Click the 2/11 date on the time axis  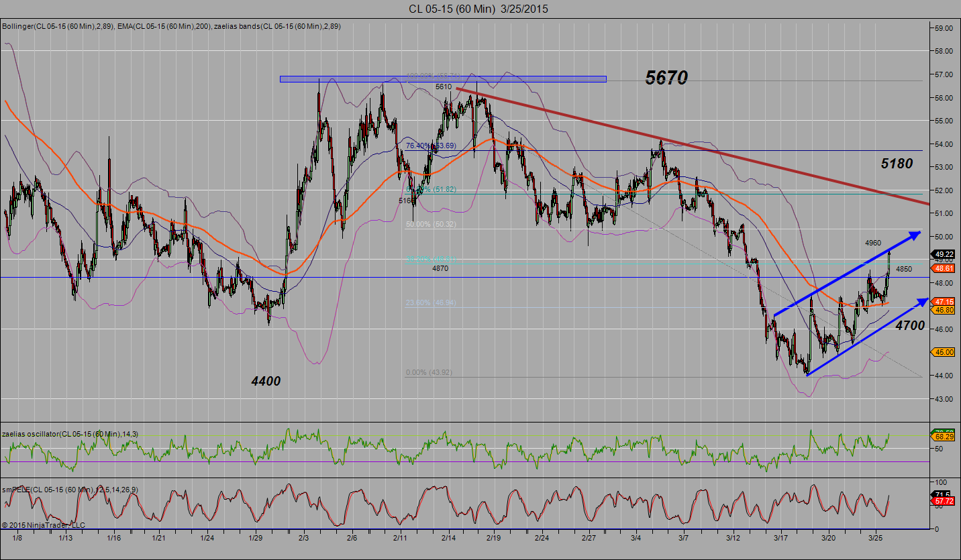(x=400, y=538)
